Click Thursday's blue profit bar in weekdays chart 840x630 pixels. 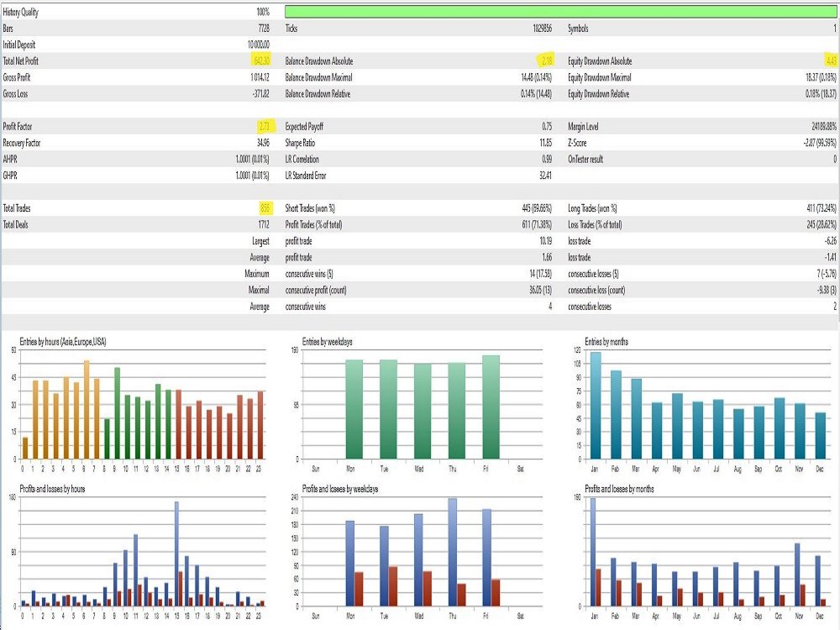pos(453,553)
